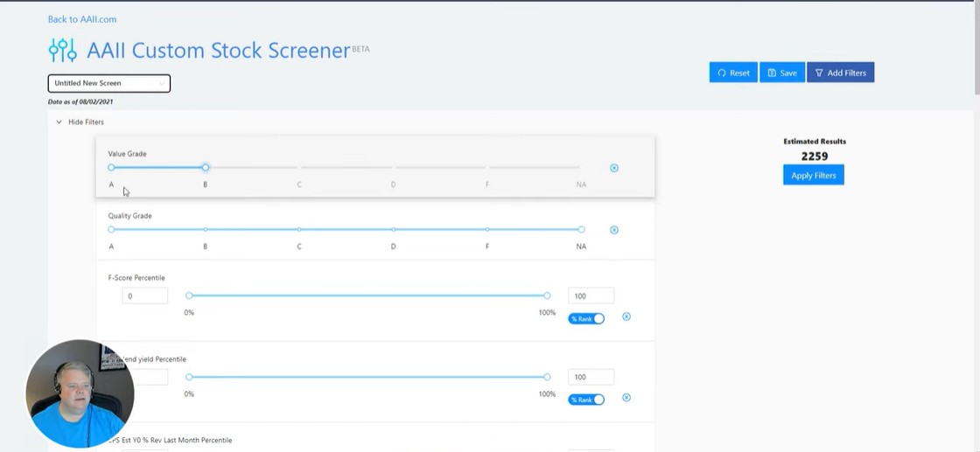Open the Untitled New Screen dropdown
This screenshot has width=980, height=452.
coord(108,83)
